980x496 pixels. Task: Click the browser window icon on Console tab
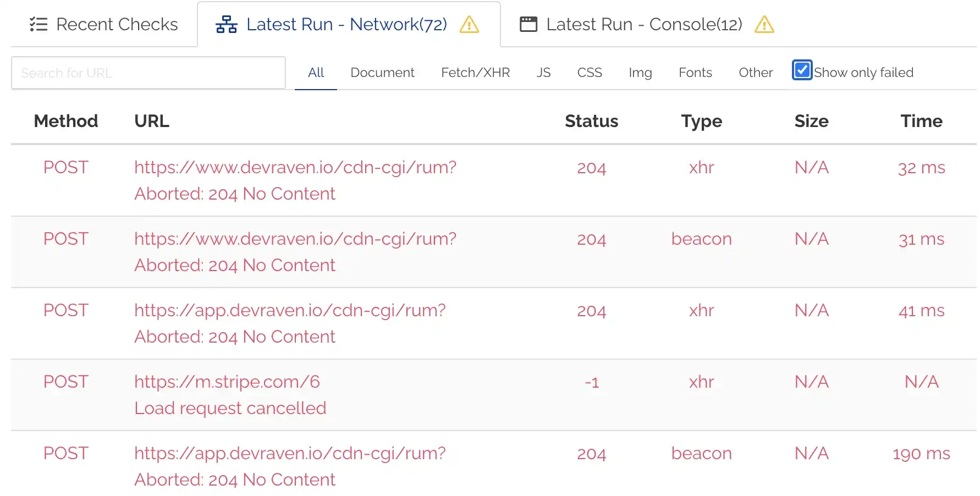pyautogui.click(x=528, y=24)
